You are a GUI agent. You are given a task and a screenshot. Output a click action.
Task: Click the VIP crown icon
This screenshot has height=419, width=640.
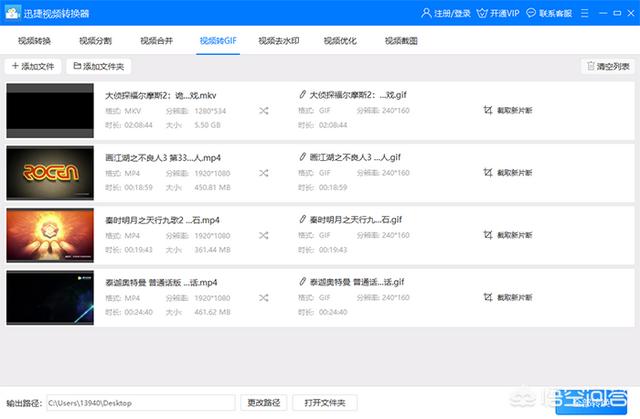[482, 13]
